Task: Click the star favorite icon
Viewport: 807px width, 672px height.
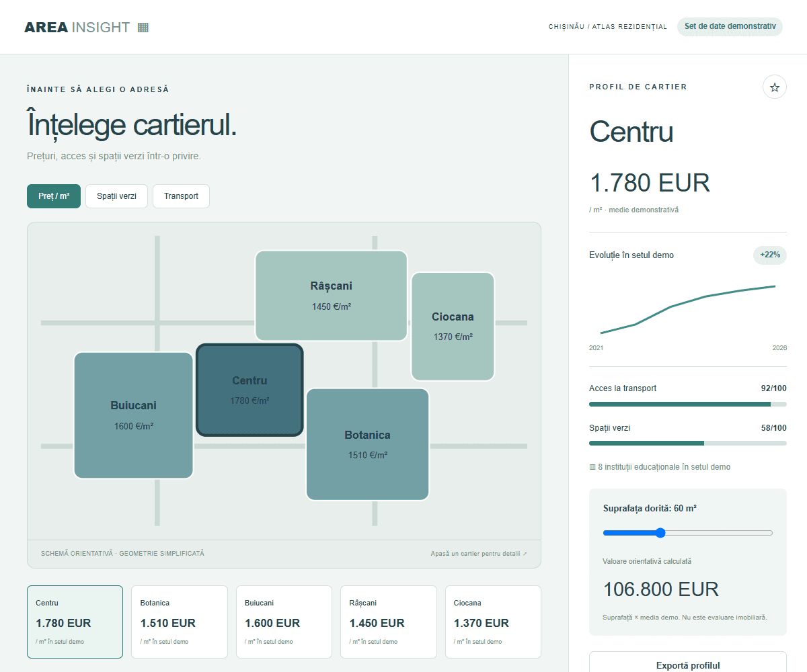Action: click(x=775, y=87)
